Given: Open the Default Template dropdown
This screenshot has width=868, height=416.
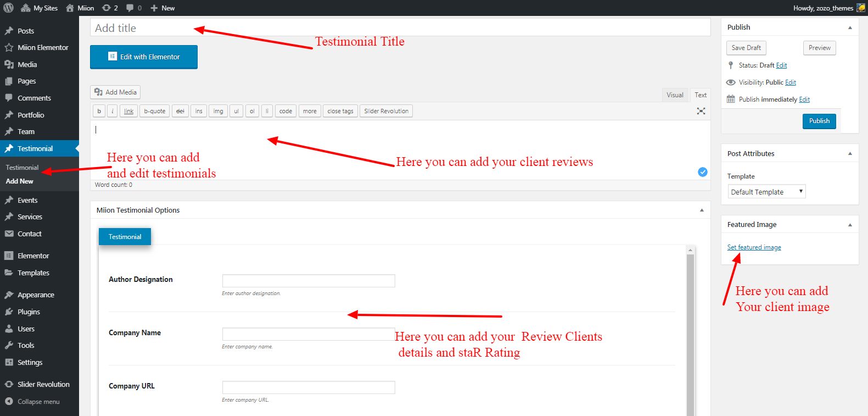Looking at the screenshot, I should pyautogui.click(x=766, y=192).
